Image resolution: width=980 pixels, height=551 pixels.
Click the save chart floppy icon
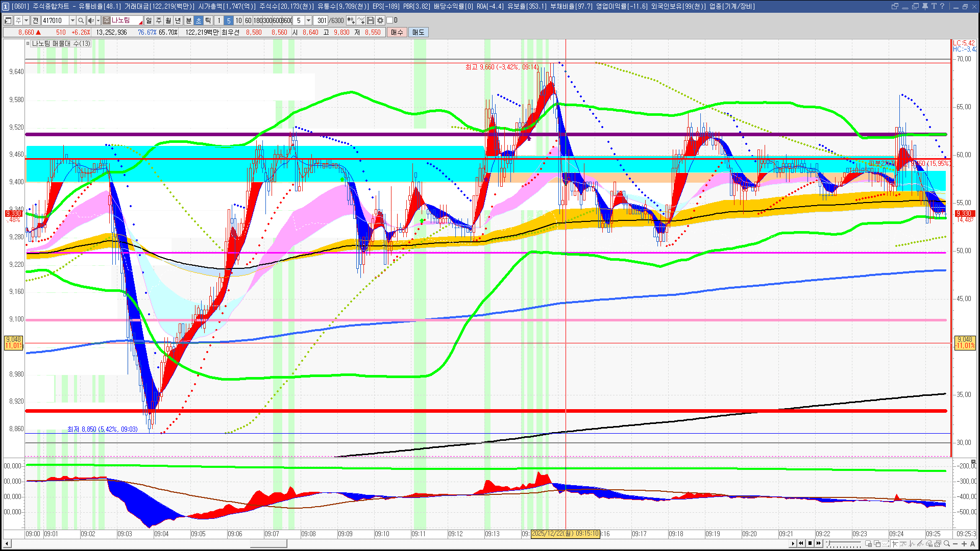[371, 20]
